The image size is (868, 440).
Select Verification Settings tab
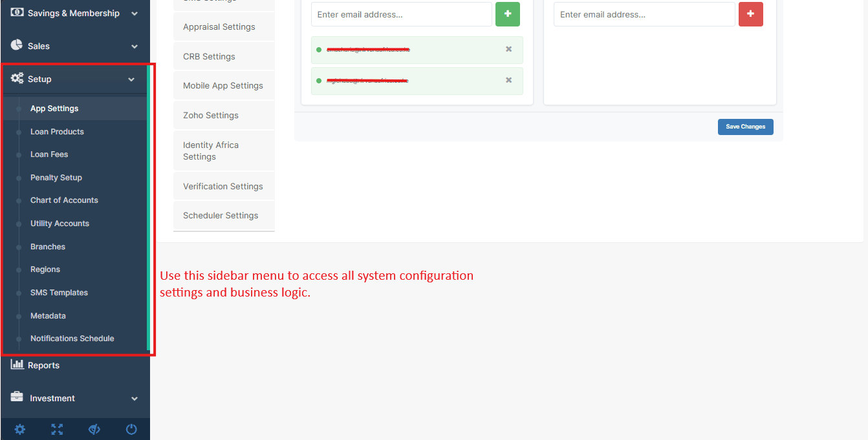coord(224,186)
